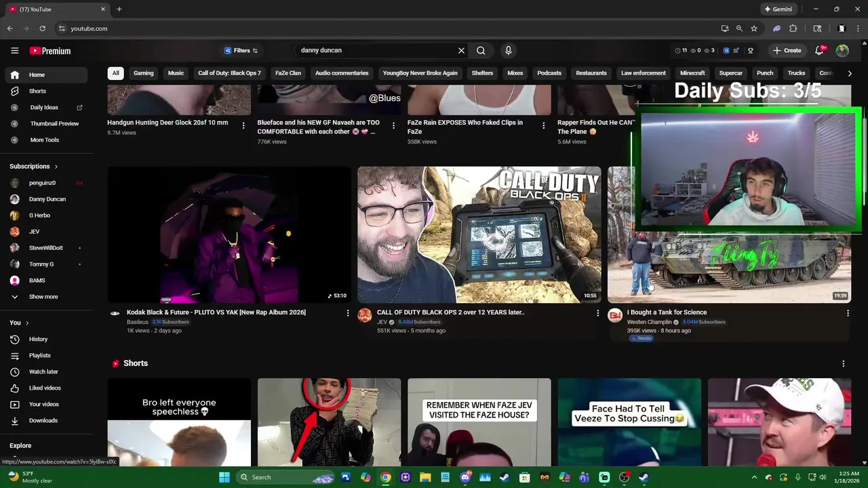Select the All filter chip
This screenshot has width=868, height=488.
pos(115,73)
